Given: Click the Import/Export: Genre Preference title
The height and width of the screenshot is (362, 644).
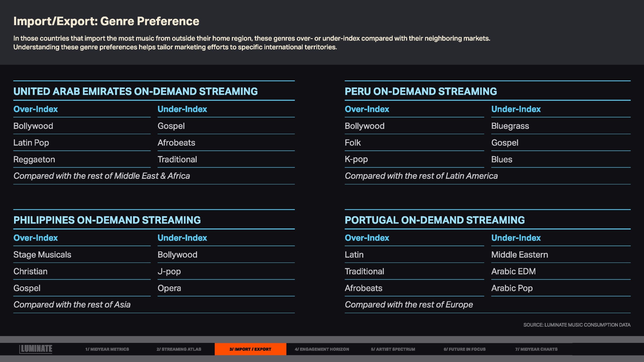Looking at the screenshot, I should coord(106,21).
